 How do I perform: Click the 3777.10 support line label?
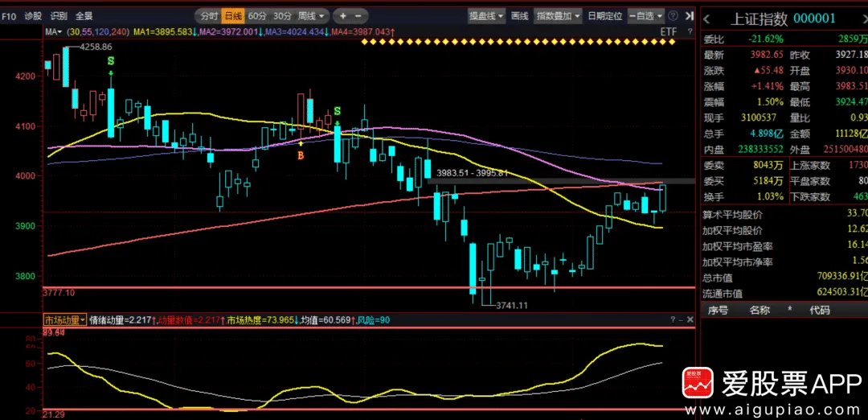pyautogui.click(x=59, y=293)
